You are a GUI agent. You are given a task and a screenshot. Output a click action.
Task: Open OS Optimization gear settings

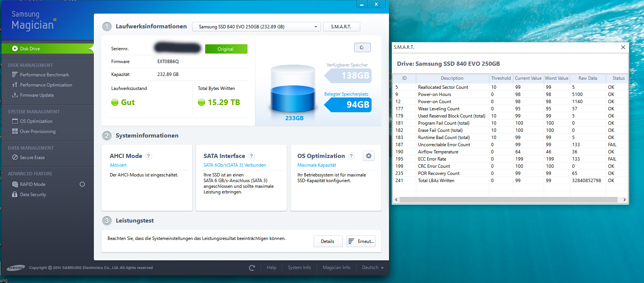pos(369,156)
